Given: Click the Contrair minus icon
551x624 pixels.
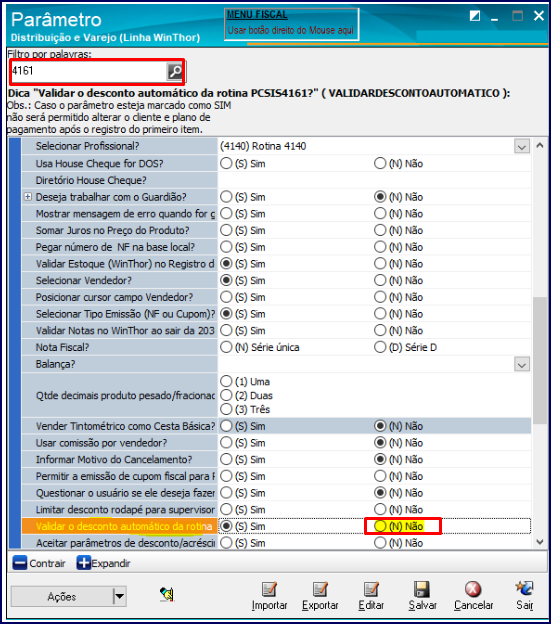Looking at the screenshot, I should [20, 563].
